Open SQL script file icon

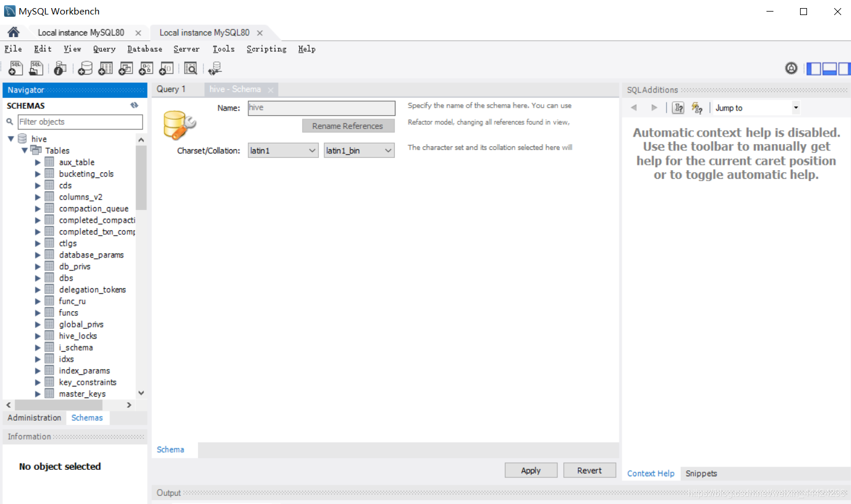36,68
